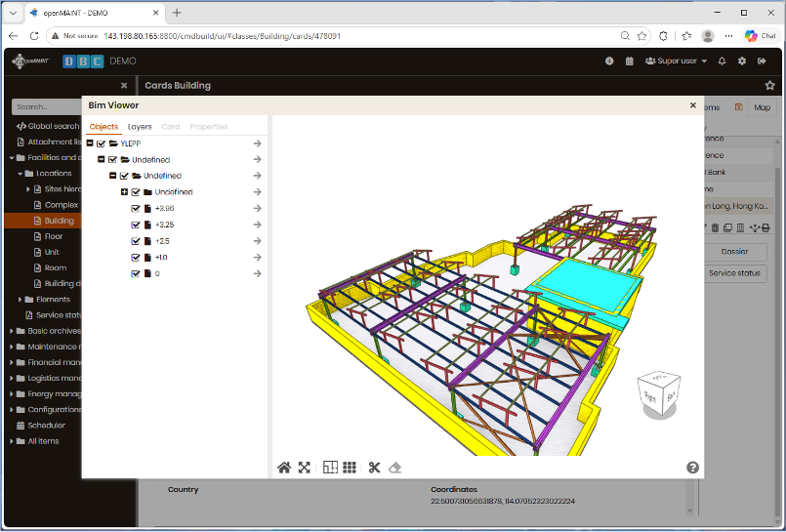Click the navigation cube in 3D view
This screenshot has height=532, width=786.
click(x=659, y=394)
